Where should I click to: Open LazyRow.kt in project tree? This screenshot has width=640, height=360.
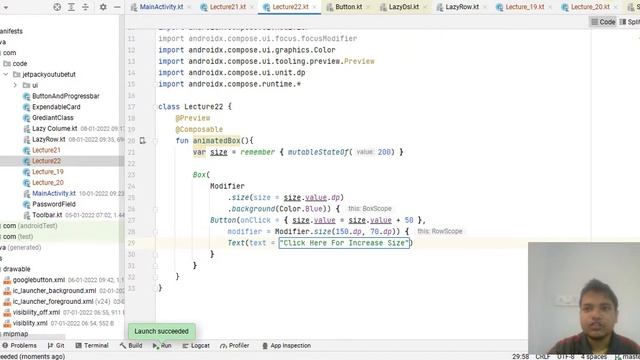[49, 140]
